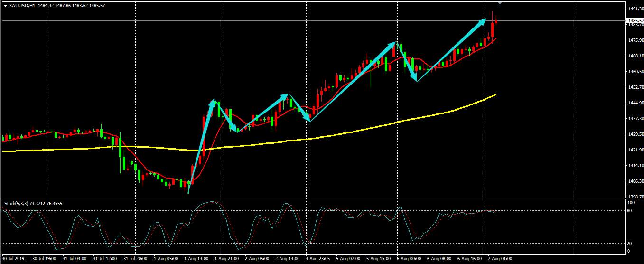The image size is (644, 264).
Task: Click the 2 Aug 06:00 time label
Action: pos(257,259)
